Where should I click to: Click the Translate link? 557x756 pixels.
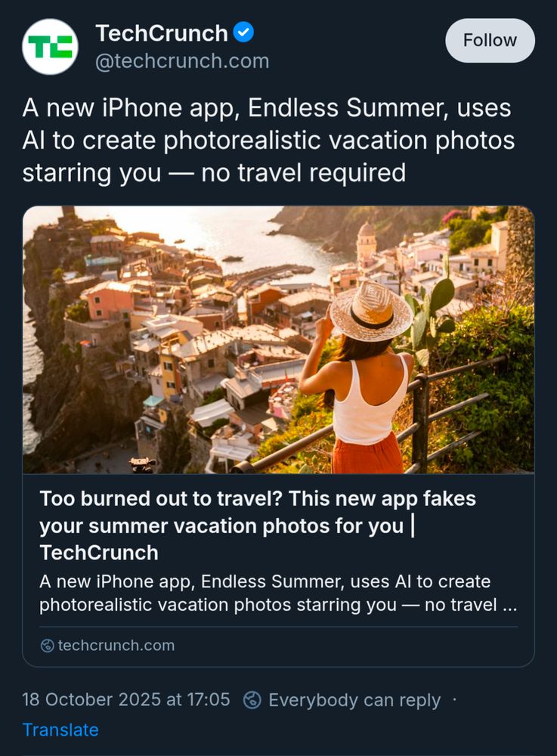[x=61, y=730]
